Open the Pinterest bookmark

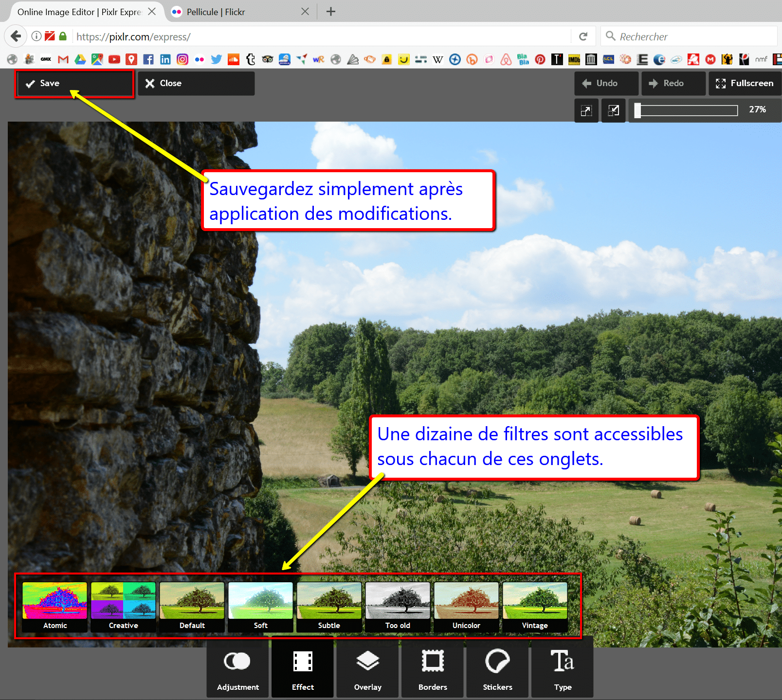540,59
